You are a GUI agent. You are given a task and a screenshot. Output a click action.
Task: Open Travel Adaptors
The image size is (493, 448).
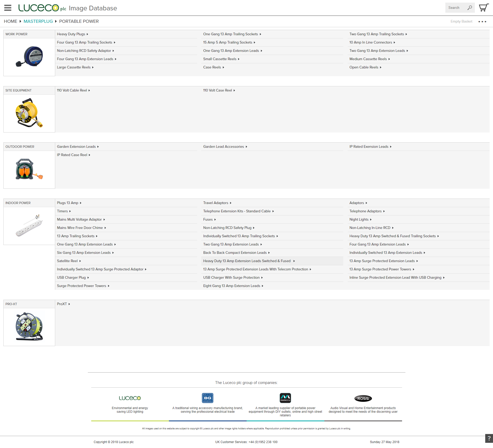pyautogui.click(x=217, y=203)
